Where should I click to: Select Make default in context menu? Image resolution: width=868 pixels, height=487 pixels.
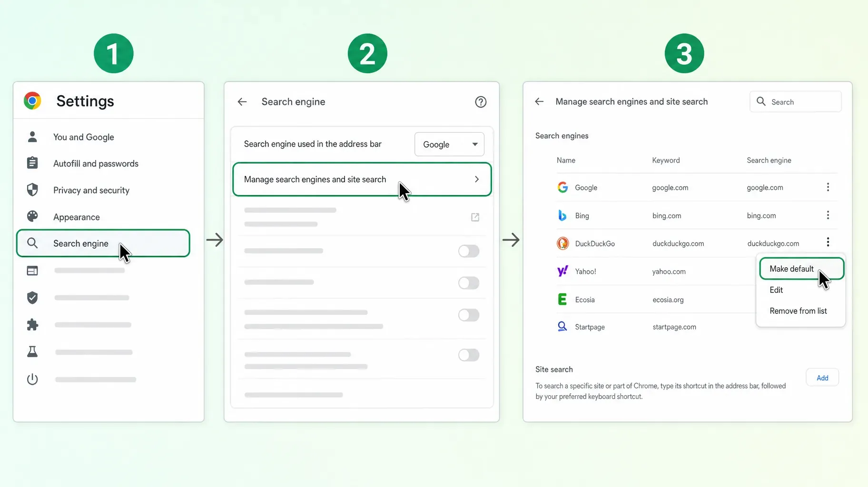[x=801, y=269]
